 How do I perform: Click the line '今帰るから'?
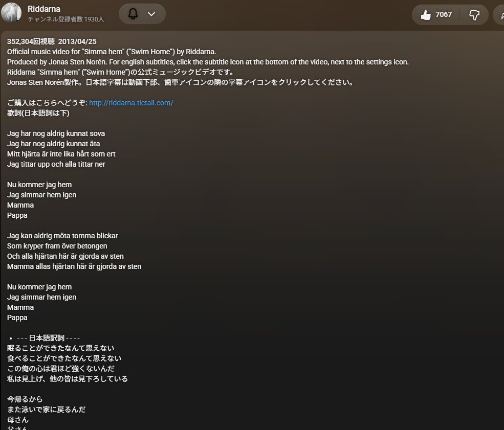pyautogui.click(x=25, y=399)
